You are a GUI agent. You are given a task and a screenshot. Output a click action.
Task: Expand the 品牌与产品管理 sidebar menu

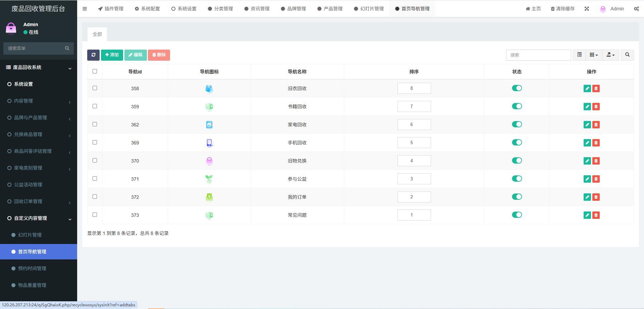tap(39, 118)
